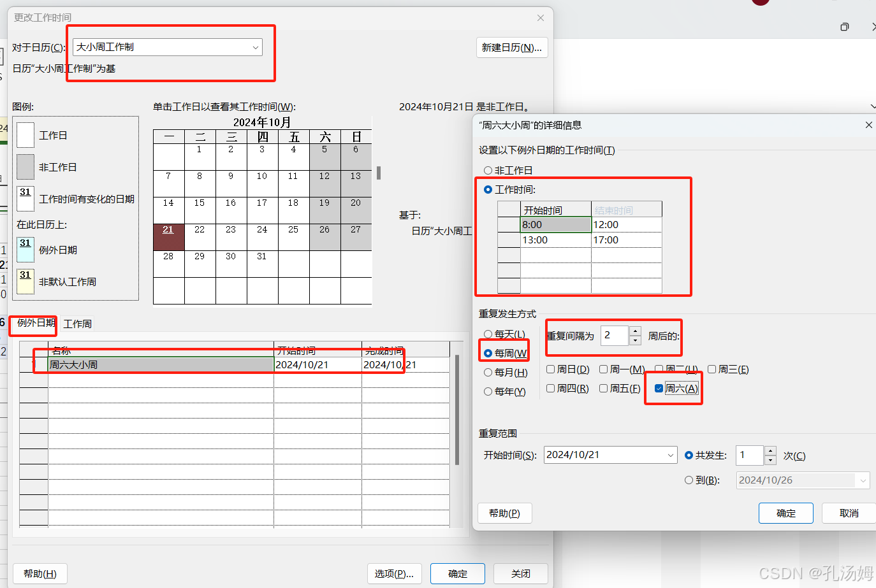876x588 pixels.
Task: Click the 名称 column header in exceptions table
Action: [161, 350]
